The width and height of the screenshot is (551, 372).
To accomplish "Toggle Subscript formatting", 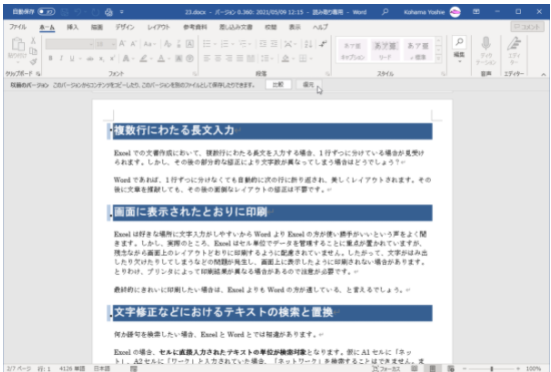I will pos(101,58).
